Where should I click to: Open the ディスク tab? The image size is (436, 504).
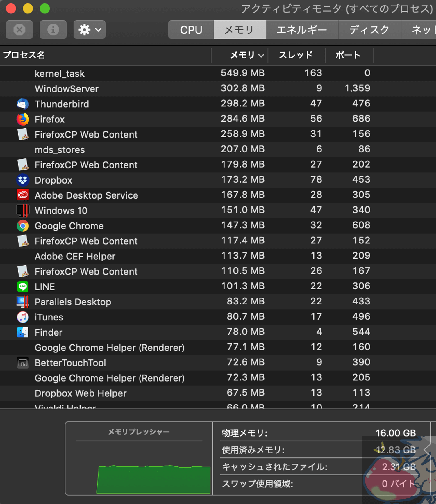[x=369, y=30]
